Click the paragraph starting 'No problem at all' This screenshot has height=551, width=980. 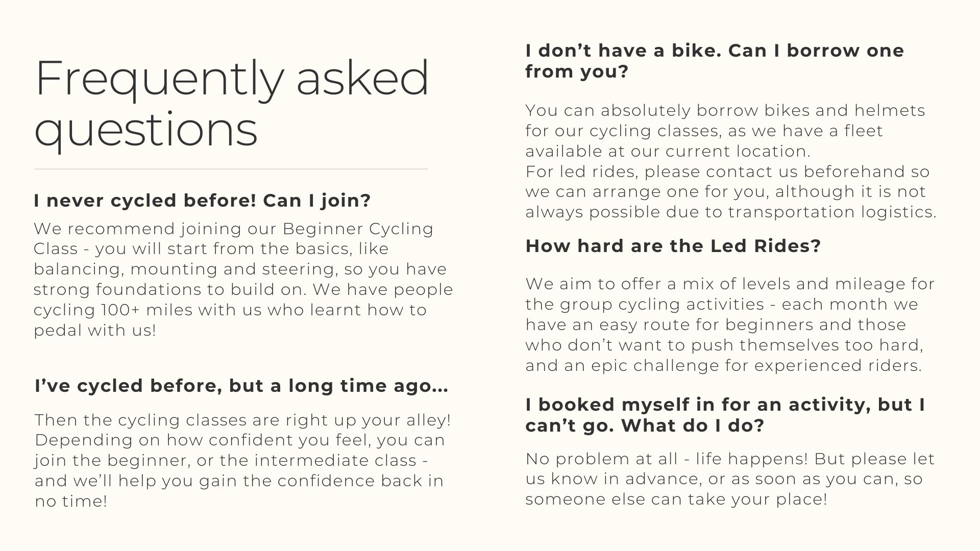pos(730,479)
